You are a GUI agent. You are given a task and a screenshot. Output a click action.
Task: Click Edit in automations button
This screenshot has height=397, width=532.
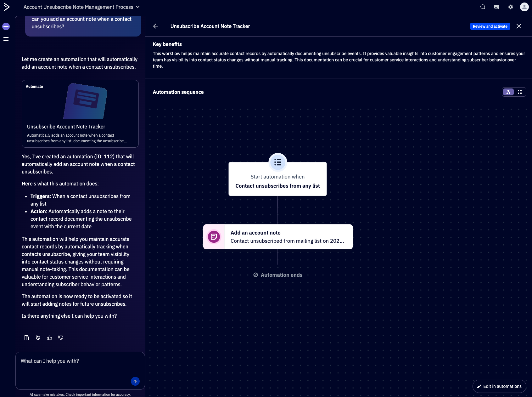[499, 386]
